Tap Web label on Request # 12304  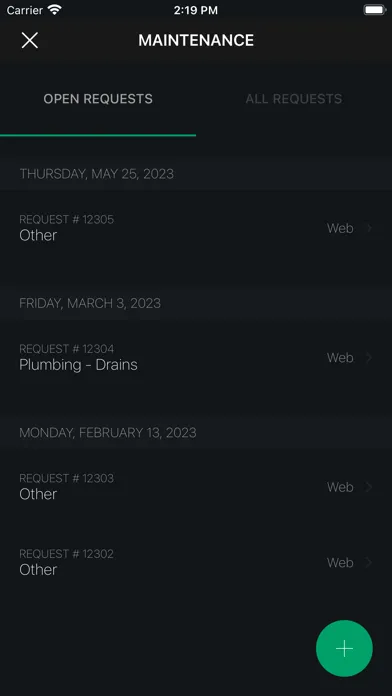(x=340, y=358)
